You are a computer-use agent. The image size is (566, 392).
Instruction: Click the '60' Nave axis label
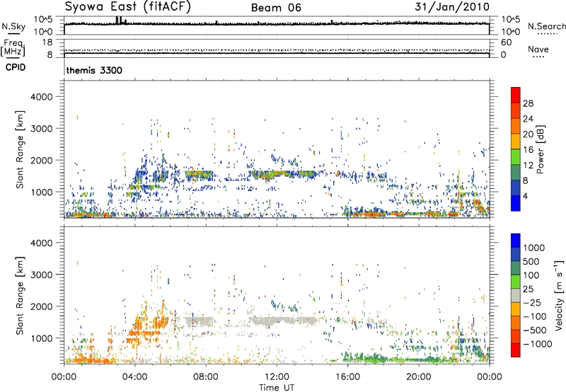(506, 42)
